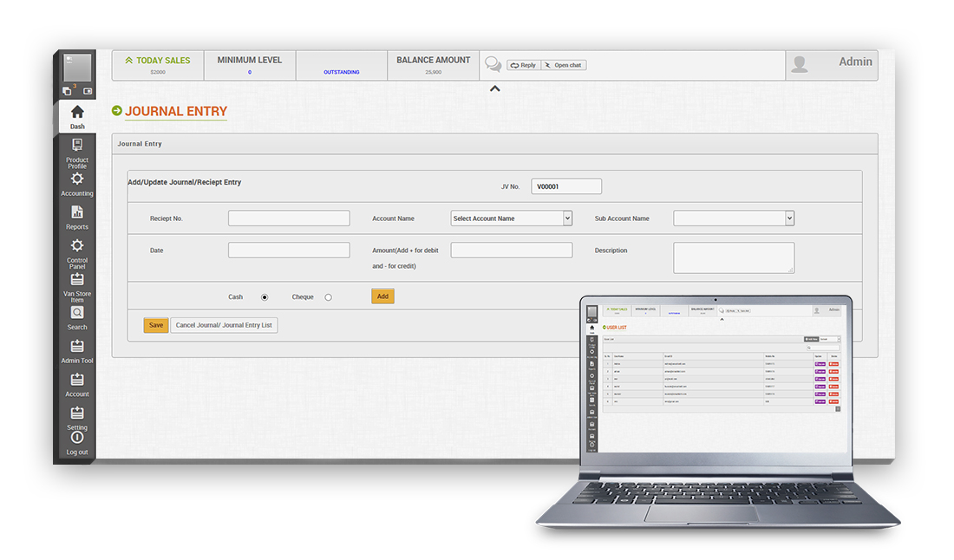Viewport: 954px width, 560px height.
Task: Open the Reports icon
Action: point(77,212)
